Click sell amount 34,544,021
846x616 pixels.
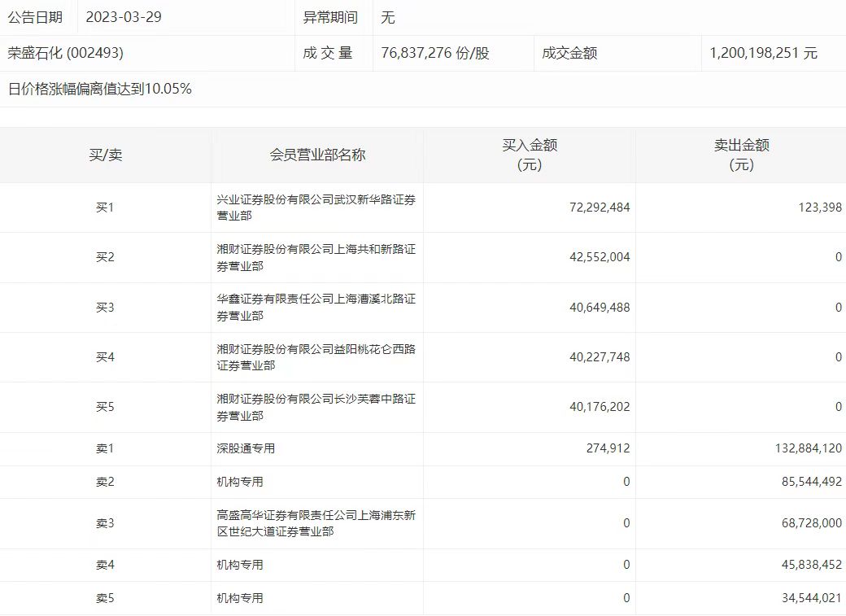812,598
